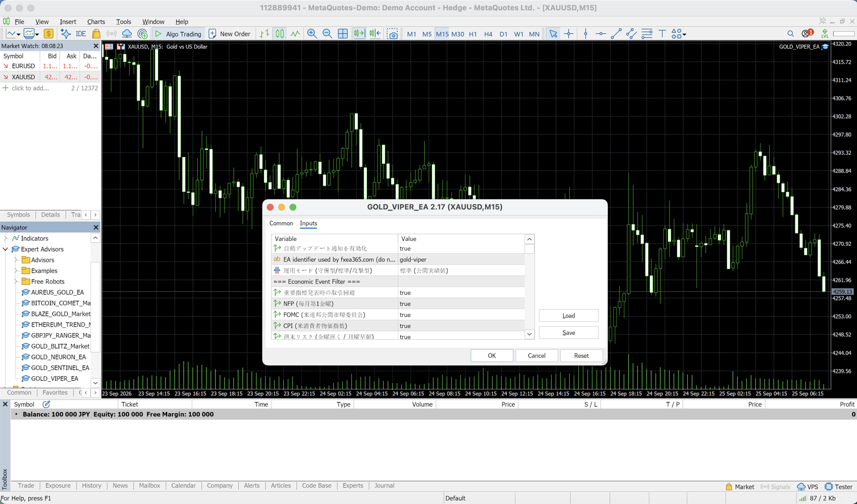Click Cancel in the EA dialog
This screenshot has height=504, width=857.
(x=537, y=356)
